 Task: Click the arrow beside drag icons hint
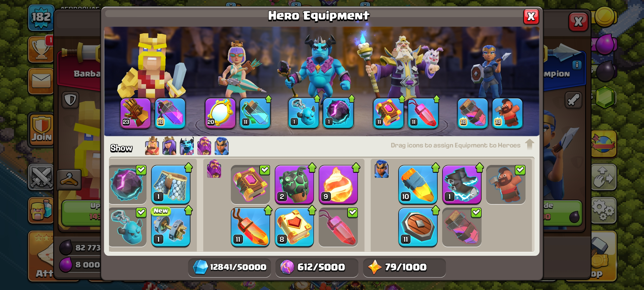click(530, 144)
